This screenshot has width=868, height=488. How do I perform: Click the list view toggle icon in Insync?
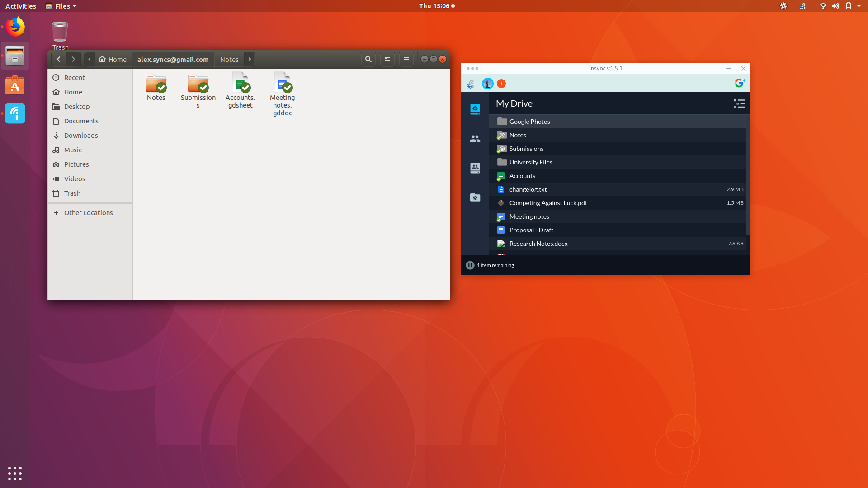pos(739,103)
